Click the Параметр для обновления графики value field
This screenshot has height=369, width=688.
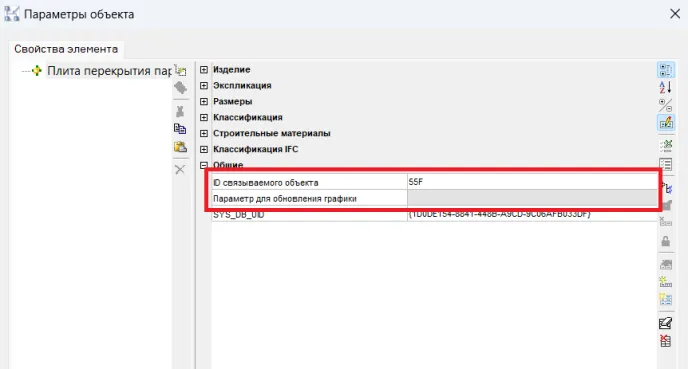(532, 198)
